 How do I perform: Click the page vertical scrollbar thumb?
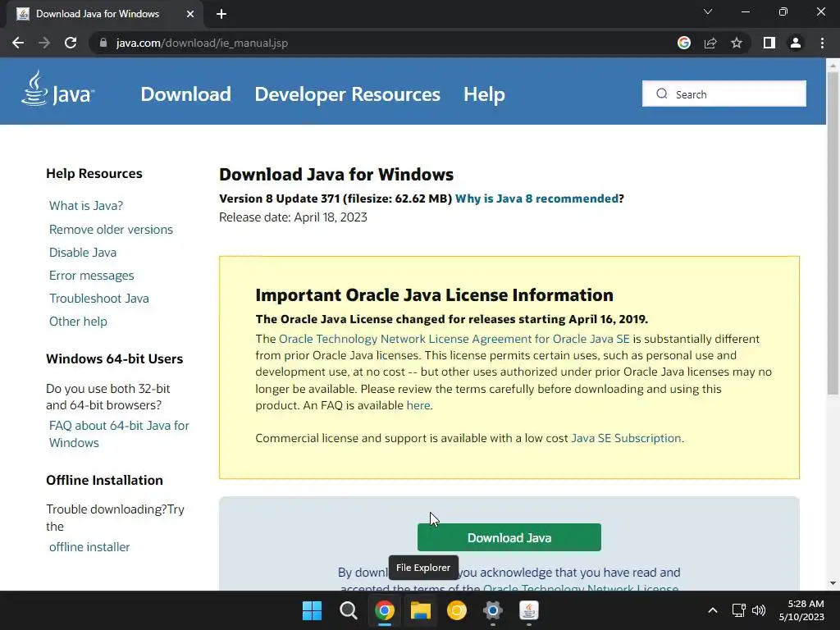click(x=833, y=233)
